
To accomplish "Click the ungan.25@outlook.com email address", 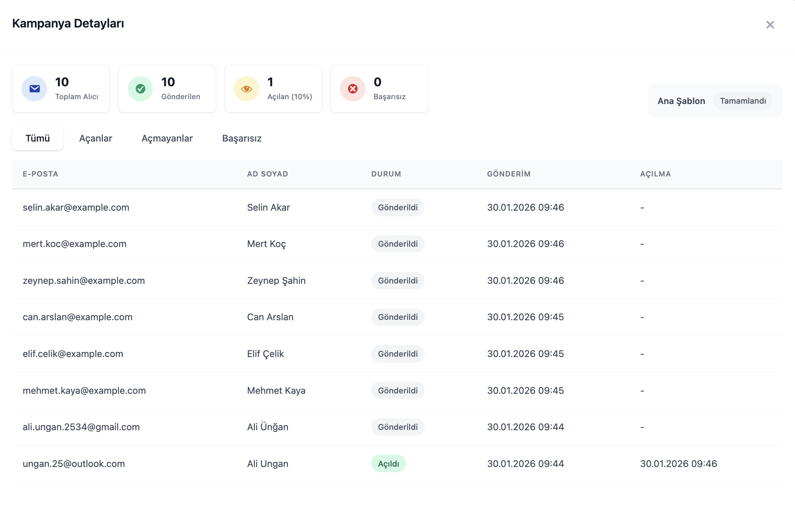I will point(74,464).
